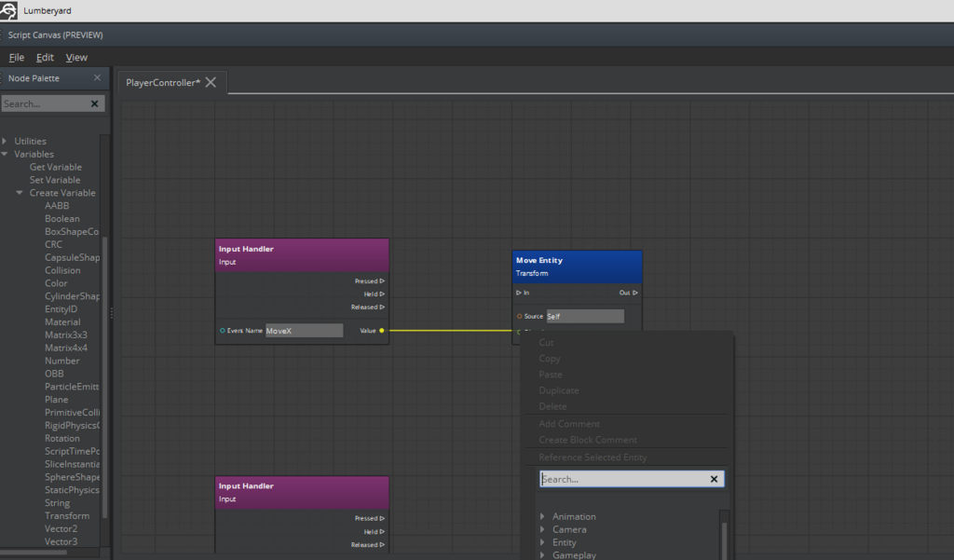The image size is (954, 560).
Task: Select Plane variable type
Action: 57,400
